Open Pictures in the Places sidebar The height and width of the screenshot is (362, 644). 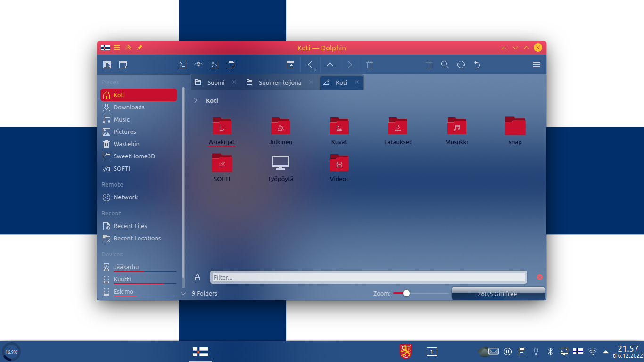click(x=139, y=132)
